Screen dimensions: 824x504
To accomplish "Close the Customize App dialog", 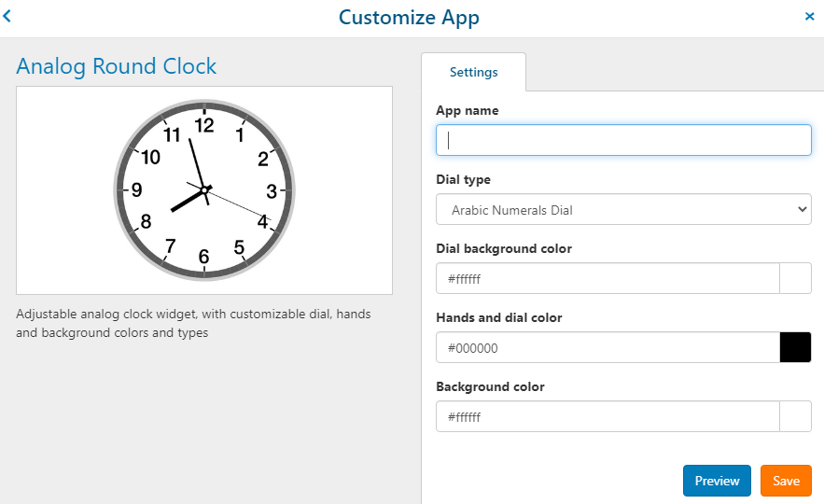I will pyautogui.click(x=809, y=16).
